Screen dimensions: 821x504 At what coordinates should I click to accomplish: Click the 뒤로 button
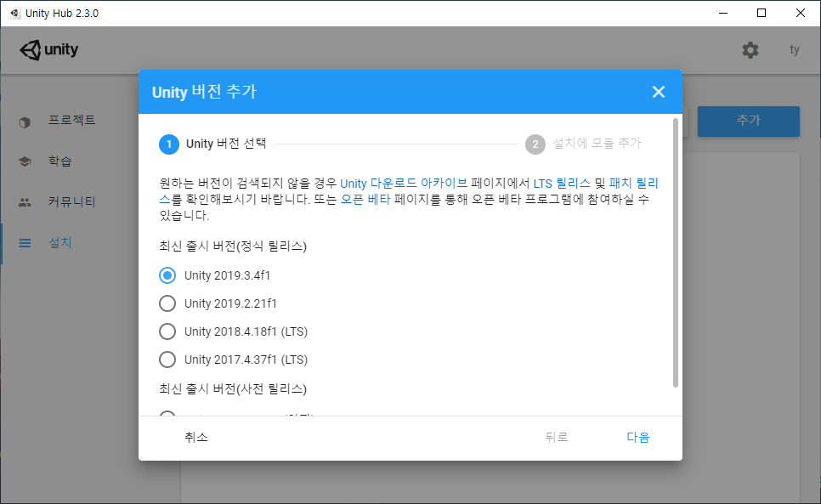pyautogui.click(x=557, y=437)
